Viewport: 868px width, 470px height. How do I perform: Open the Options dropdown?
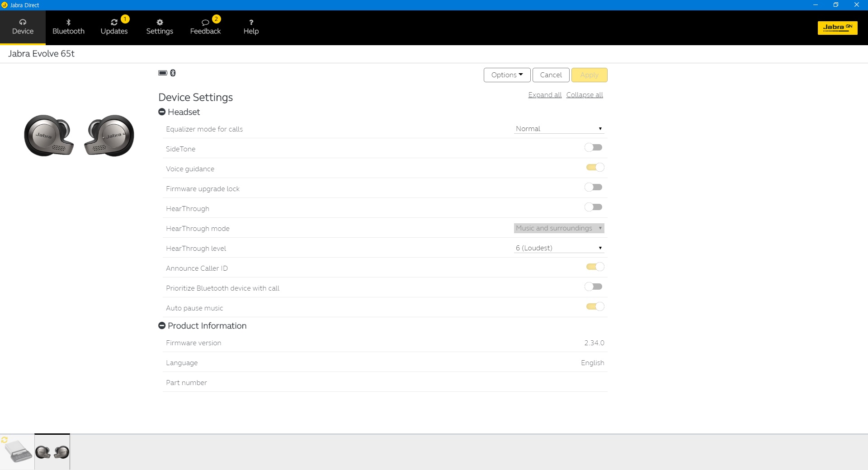pyautogui.click(x=507, y=75)
